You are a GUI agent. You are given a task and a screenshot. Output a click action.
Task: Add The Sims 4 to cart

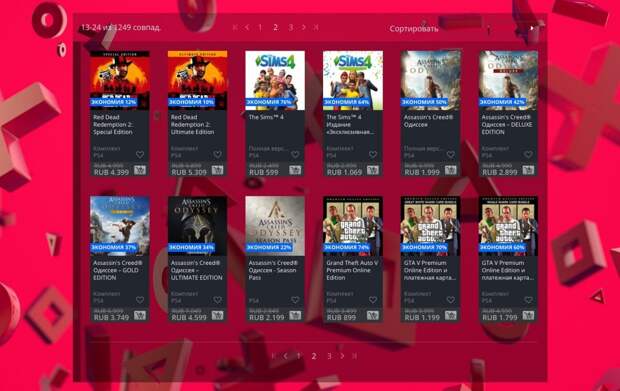tap(295, 170)
